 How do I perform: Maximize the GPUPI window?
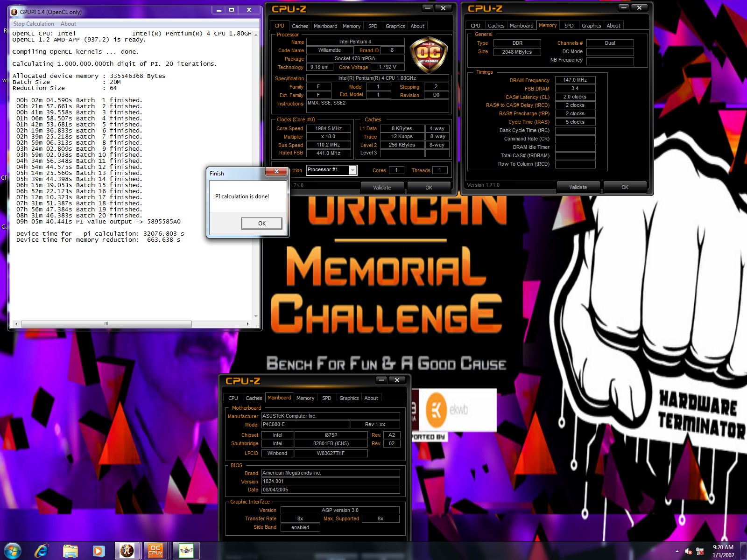(231, 10)
